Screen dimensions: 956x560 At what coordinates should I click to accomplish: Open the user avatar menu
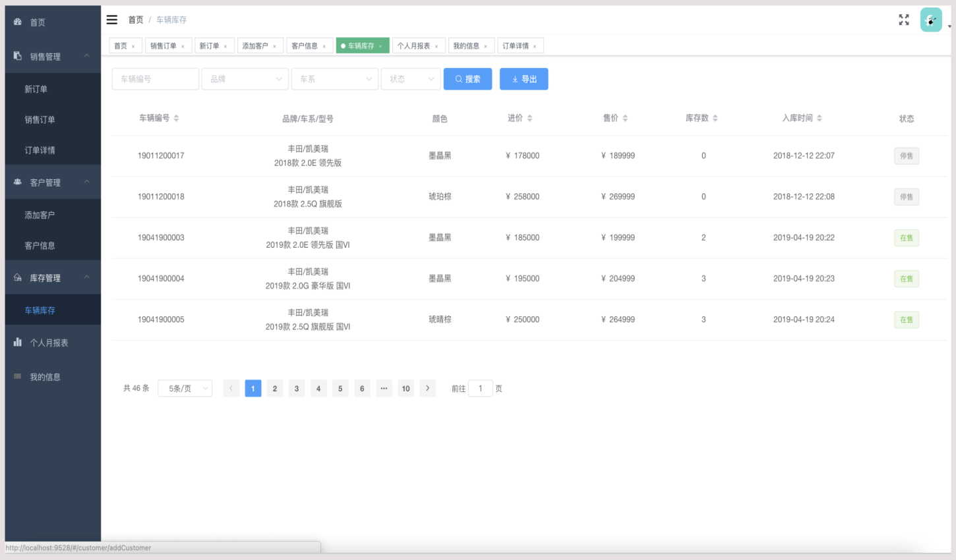931,20
